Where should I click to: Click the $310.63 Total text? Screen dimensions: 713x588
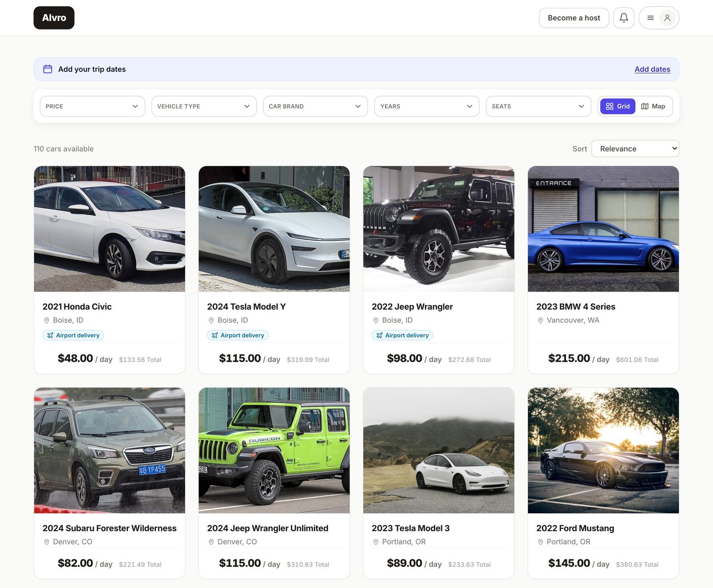[308, 565]
